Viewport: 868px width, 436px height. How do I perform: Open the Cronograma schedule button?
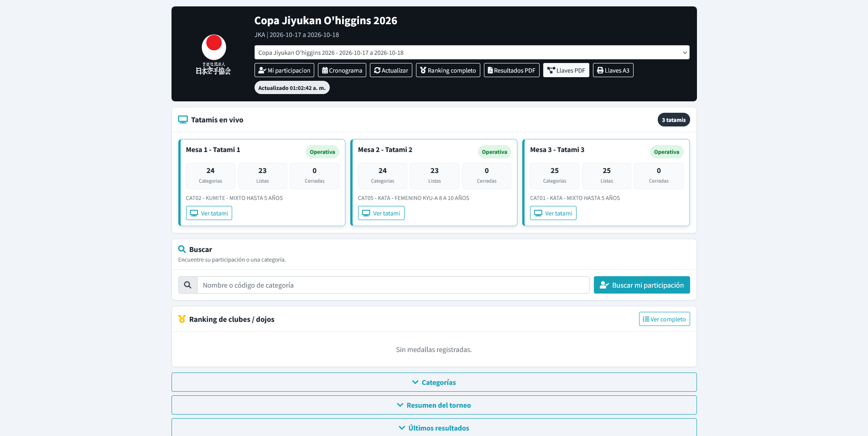[x=342, y=70]
